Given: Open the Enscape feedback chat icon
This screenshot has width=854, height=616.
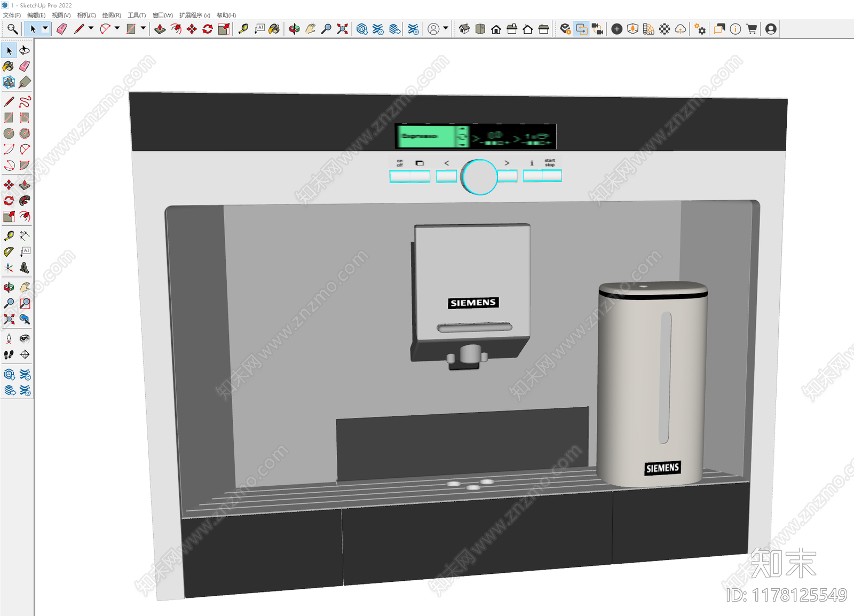Looking at the screenshot, I should coord(719,29).
